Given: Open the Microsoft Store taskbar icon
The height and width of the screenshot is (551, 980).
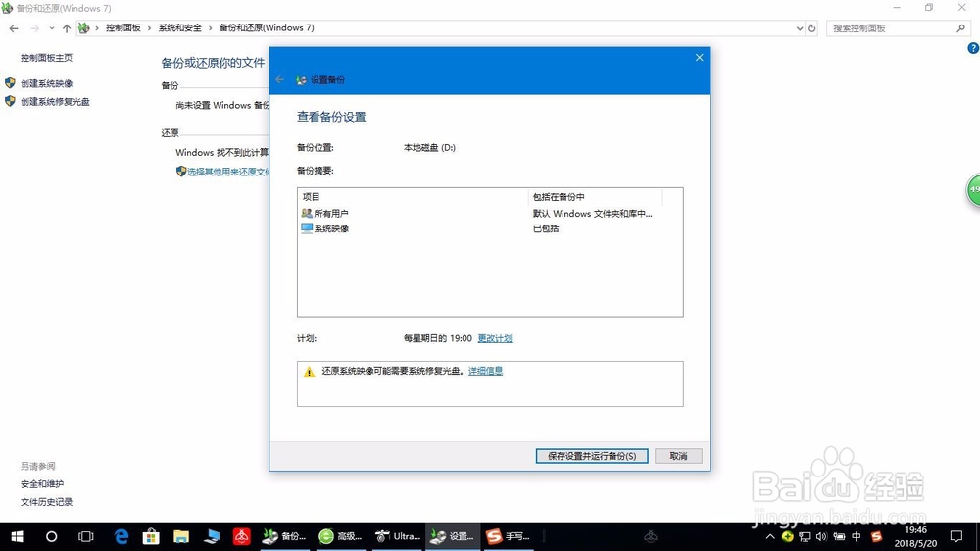Looking at the screenshot, I should click(151, 536).
